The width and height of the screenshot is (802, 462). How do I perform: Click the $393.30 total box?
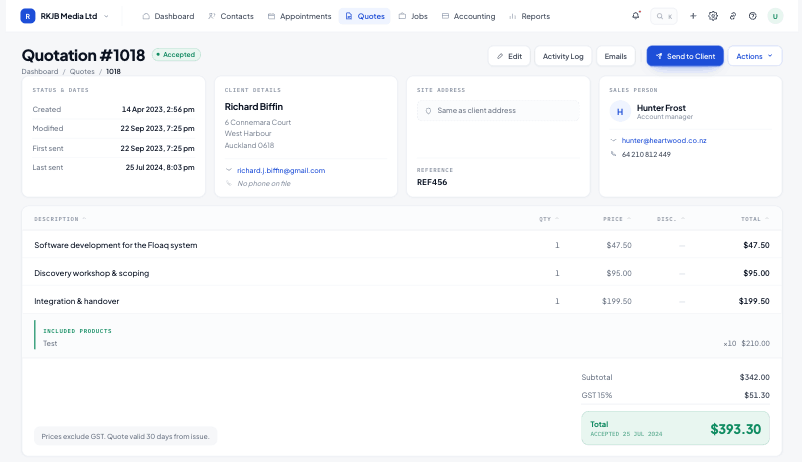pos(675,428)
